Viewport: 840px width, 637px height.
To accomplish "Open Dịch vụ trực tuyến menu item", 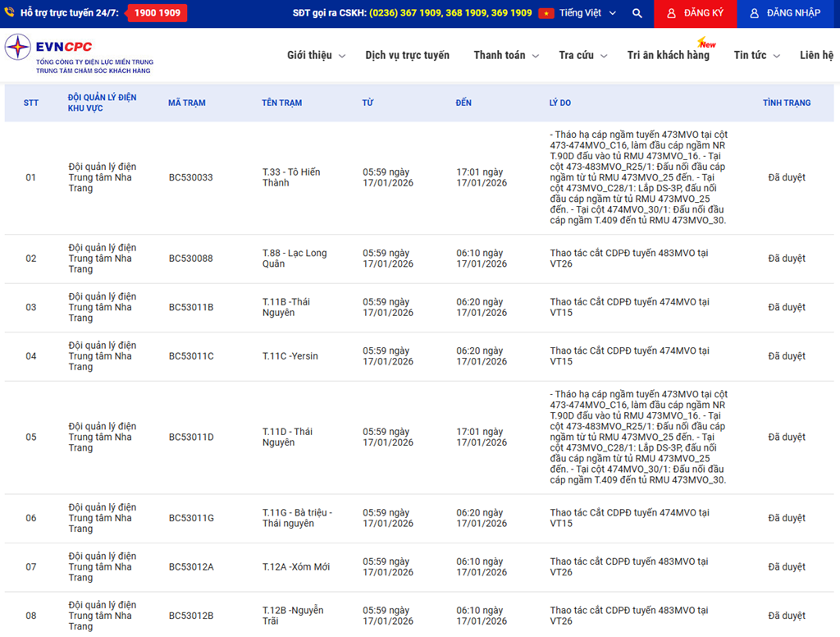I will point(407,55).
